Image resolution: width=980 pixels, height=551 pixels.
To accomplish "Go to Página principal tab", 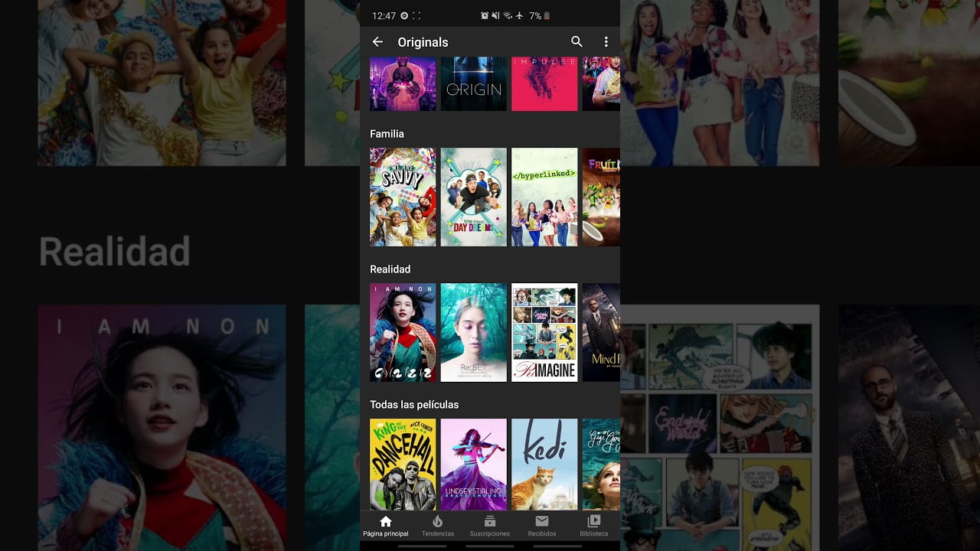I will pos(386,526).
